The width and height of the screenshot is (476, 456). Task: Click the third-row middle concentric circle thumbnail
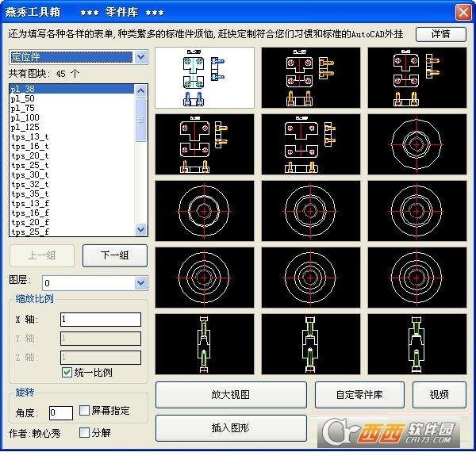[x=310, y=210]
